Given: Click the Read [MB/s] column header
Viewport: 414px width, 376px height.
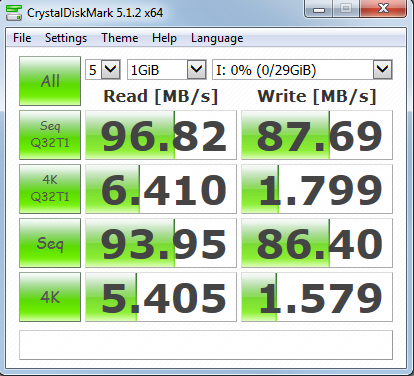Looking at the screenshot, I should tap(161, 97).
